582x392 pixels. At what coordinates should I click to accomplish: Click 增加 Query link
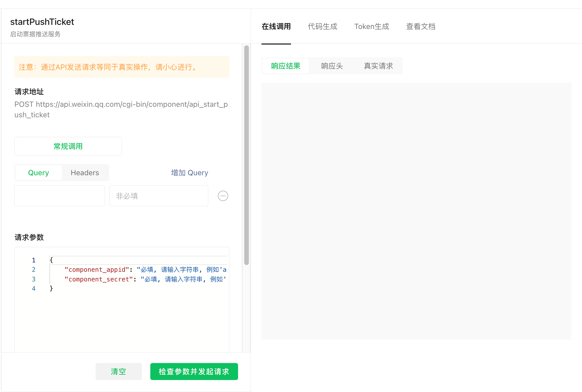[190, 173]
